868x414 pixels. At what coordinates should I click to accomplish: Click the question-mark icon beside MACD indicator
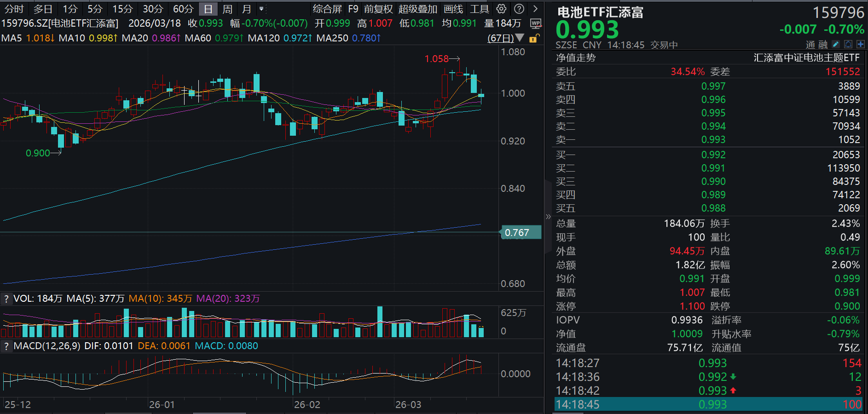tap(6, 346)
